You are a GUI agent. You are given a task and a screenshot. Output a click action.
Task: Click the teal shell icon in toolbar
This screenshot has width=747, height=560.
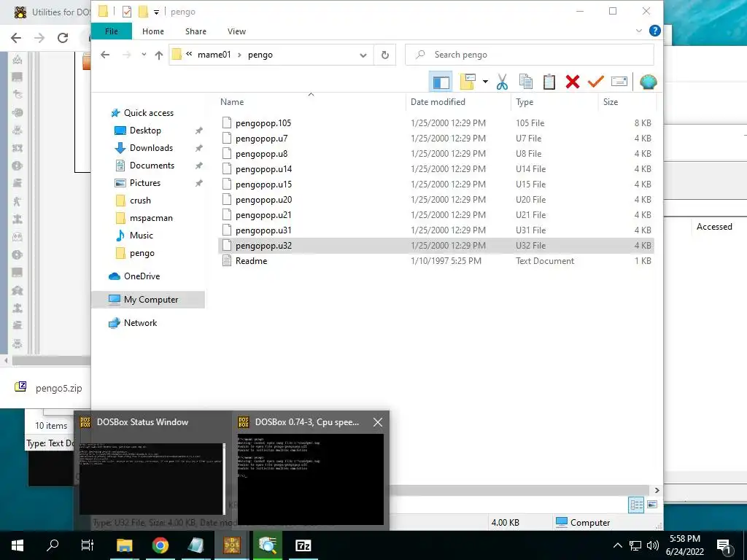(648, 82)
